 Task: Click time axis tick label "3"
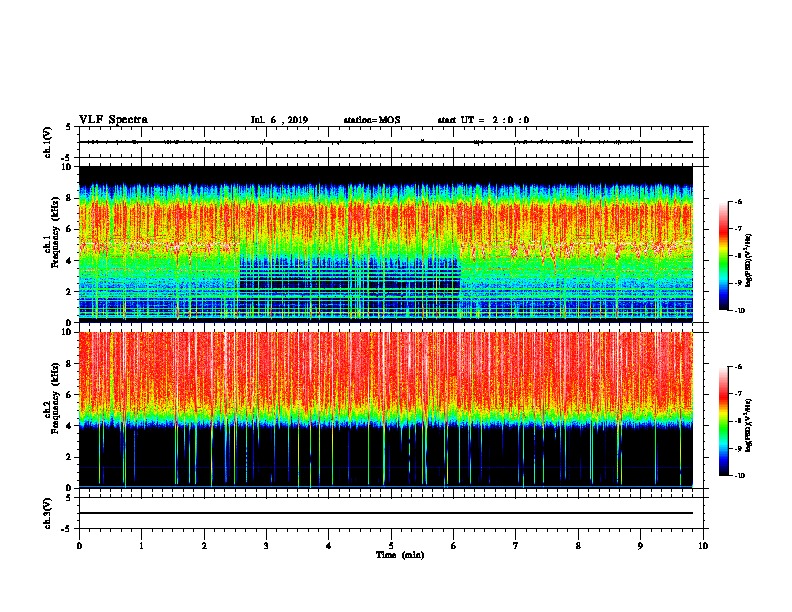point(266,546)
